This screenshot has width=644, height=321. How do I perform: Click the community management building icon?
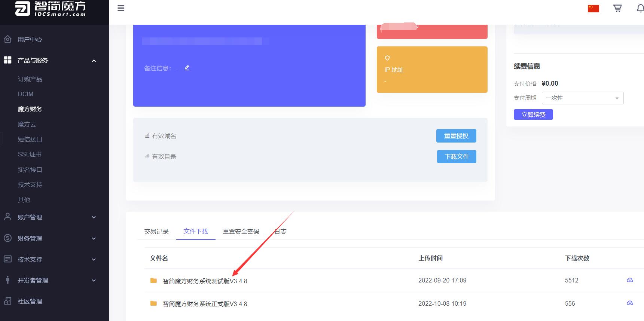pos(7,301)
